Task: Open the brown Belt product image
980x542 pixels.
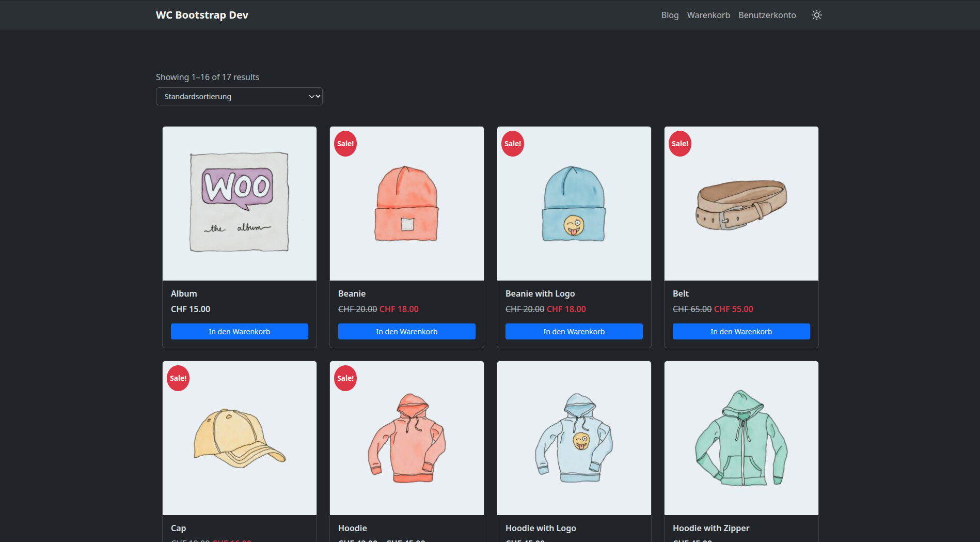Action: (741, 204)
